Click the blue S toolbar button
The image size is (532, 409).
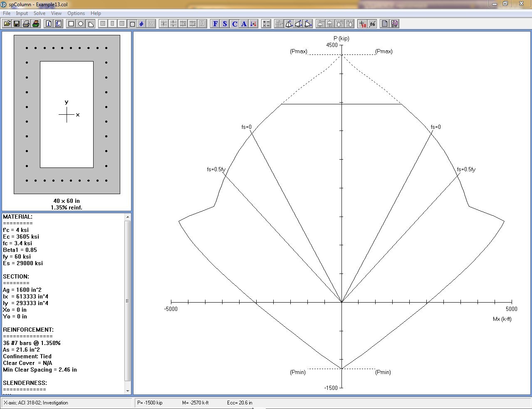[225, 24]
